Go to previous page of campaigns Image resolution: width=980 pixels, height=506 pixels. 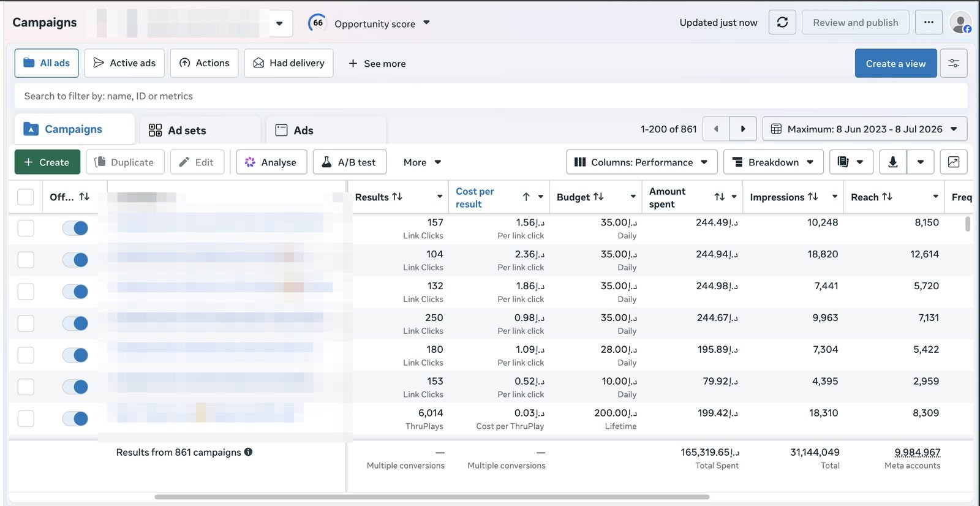[716, 129]
